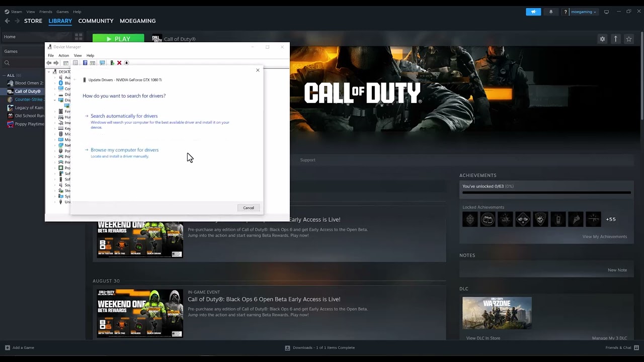Click Device Manager show/hide console tree icon
The height and width of the screenshot is (362, 644).
pyautogui.click(x=66, y=63)
